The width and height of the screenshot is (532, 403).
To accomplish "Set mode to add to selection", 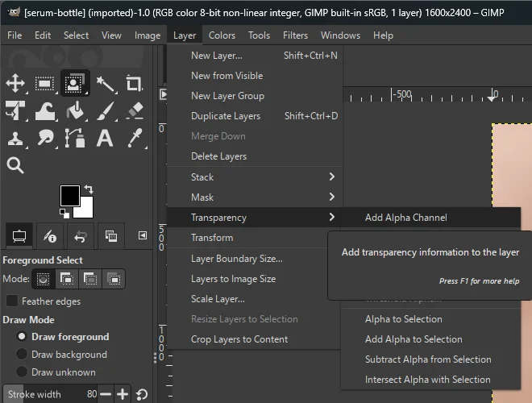I will [67, 279].
